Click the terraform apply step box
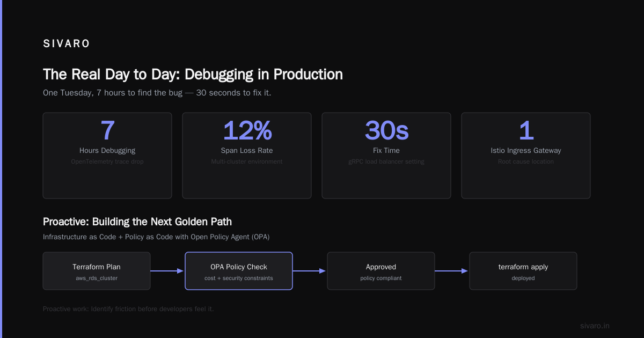 point(523,271)
